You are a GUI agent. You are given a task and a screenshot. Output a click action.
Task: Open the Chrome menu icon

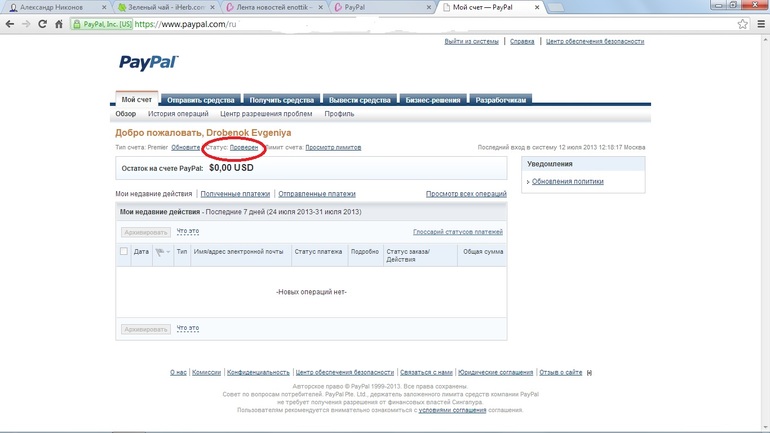[x=760, y=24]
